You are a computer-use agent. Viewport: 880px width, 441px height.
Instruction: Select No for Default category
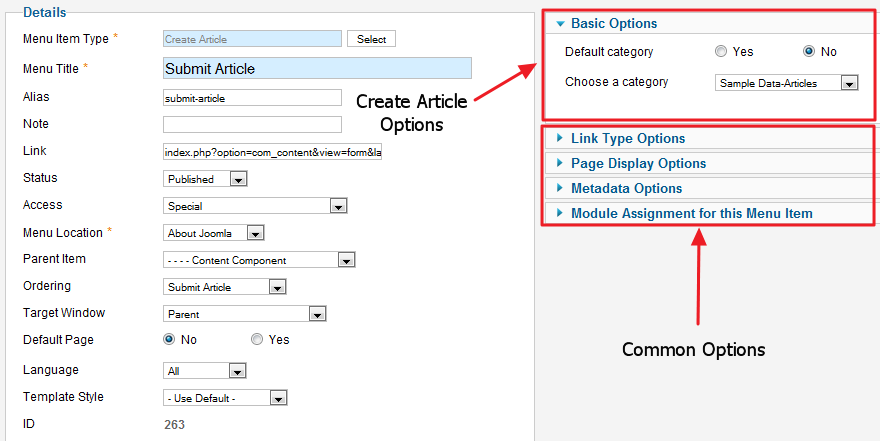point(809,52)
